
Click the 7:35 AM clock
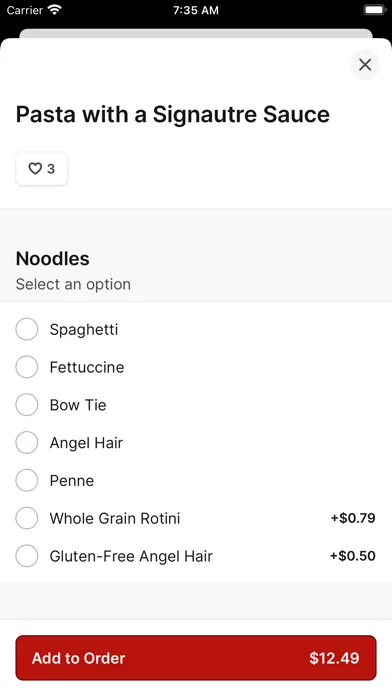click(x=196, y=10)
